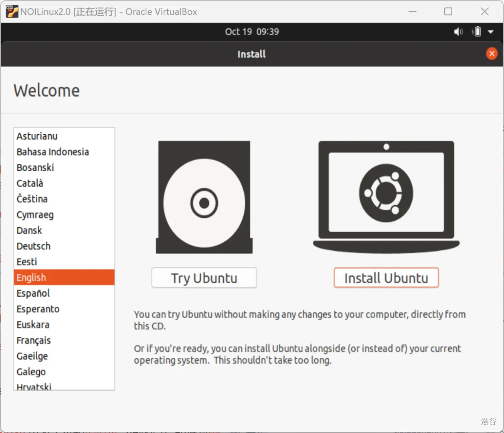The image size is (504, 433).
Task: Maximize the VirtualBox window
Action: 448,12
